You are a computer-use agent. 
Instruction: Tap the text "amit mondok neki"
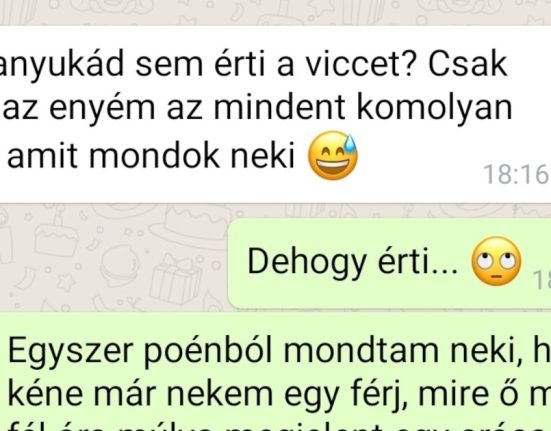[151, 156]
